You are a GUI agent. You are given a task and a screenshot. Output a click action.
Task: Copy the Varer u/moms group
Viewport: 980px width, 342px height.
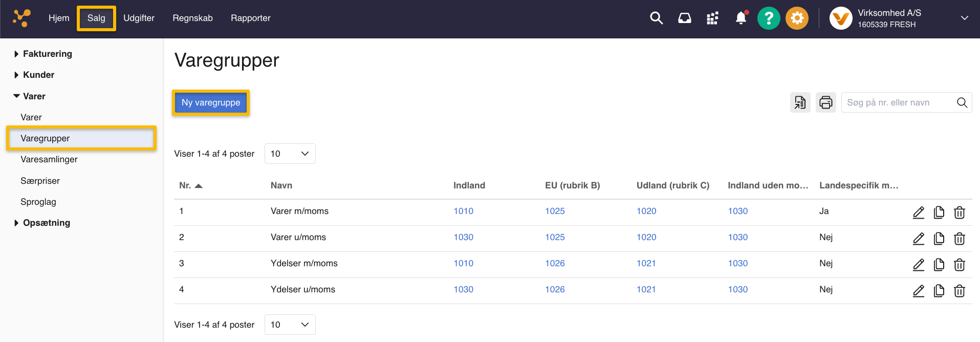tap(939, 239)
